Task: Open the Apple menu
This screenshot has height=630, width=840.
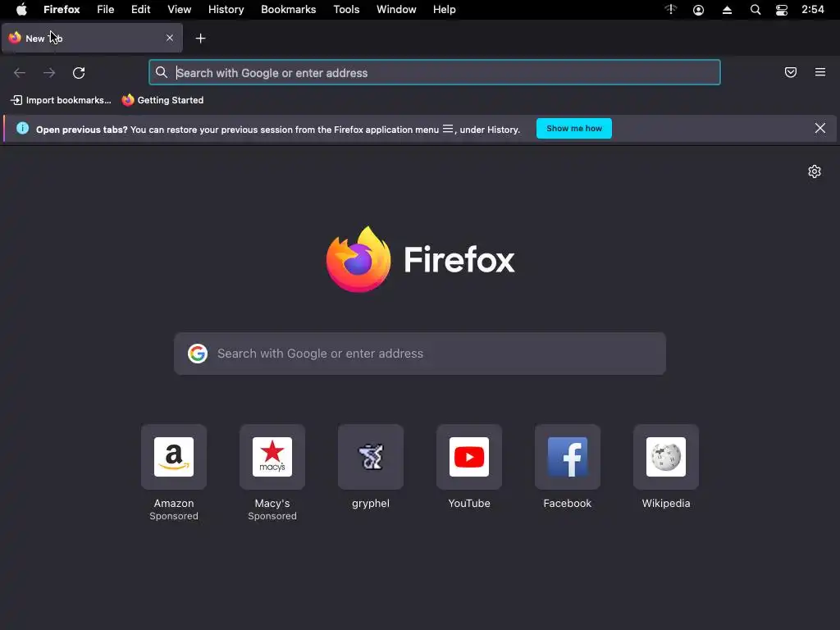Action: (21, 10)
